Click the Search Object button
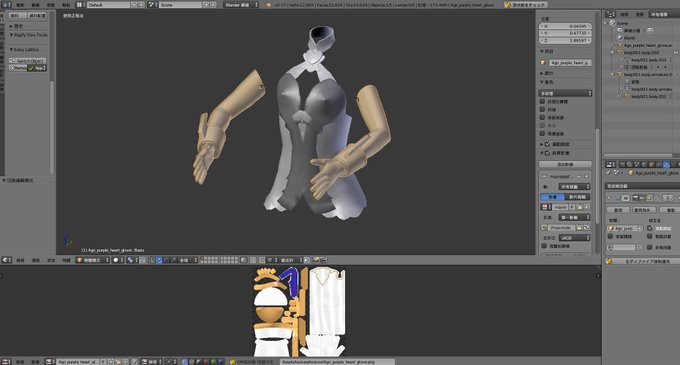 pos(27,61)
